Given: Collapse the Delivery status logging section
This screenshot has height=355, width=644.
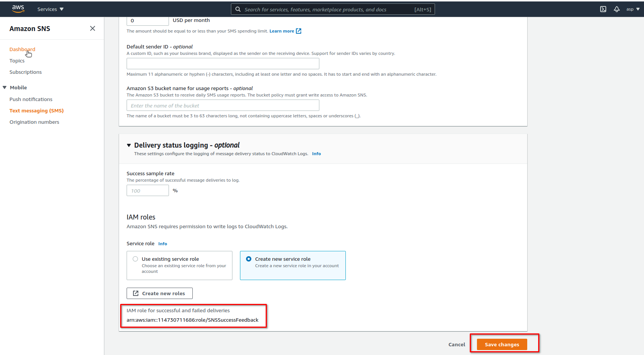Looking at the screenshot, I should (129, 145).
